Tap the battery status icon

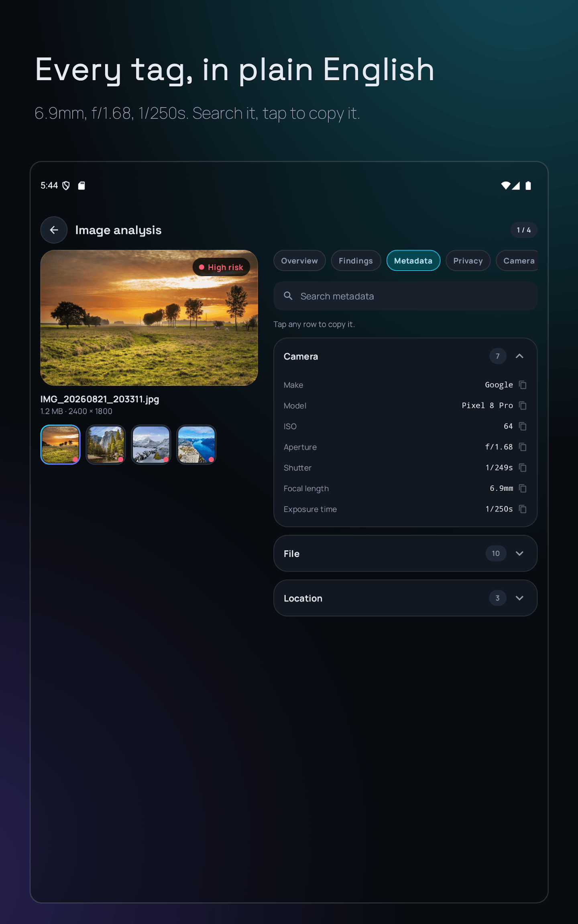pyautogui.click(x=528, y=185)
